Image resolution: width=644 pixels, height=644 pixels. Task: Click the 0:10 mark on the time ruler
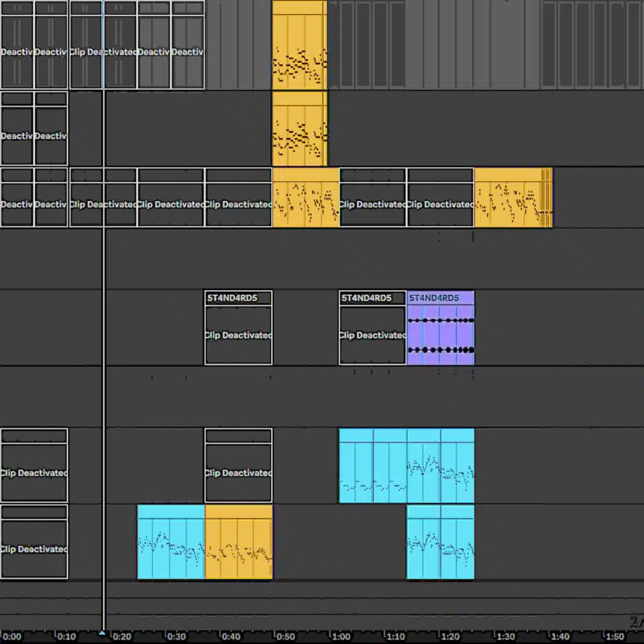[67, 636]
